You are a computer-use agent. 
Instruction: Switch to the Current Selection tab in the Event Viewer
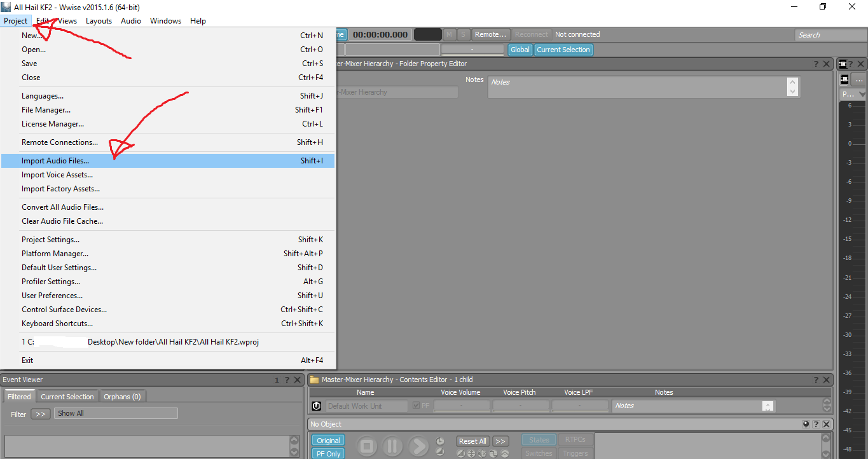tap(67, 397)
